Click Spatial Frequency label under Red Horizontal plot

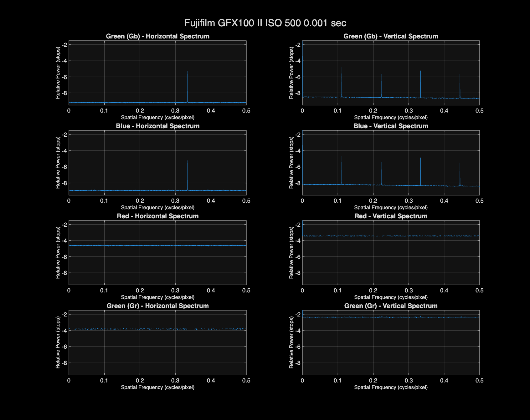(x=158, y=297)
